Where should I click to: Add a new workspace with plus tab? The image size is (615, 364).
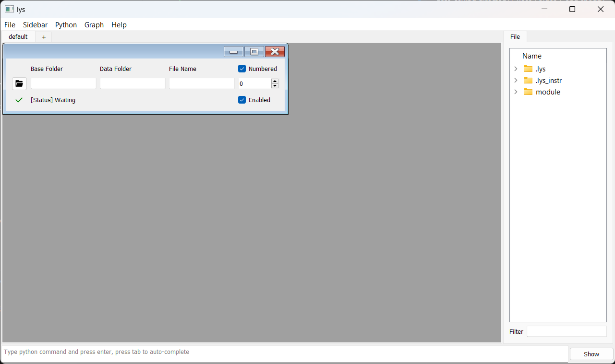click(x=44, y=37)
